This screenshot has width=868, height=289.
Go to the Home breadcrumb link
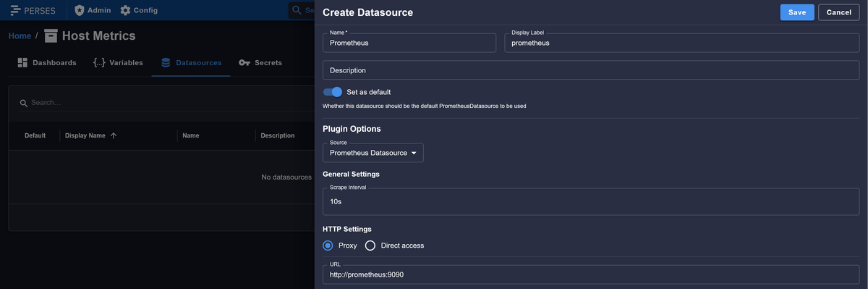20,35
